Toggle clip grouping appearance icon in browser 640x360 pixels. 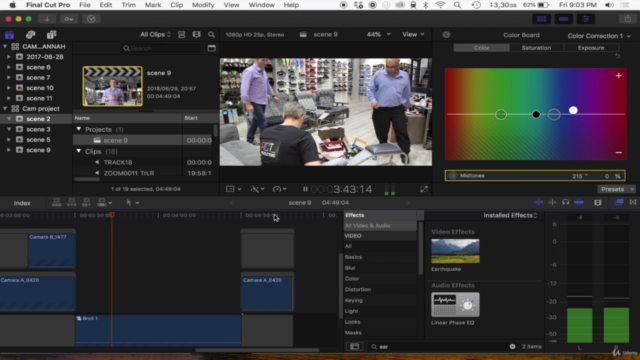pyautogui.click(x=182, y=35)
